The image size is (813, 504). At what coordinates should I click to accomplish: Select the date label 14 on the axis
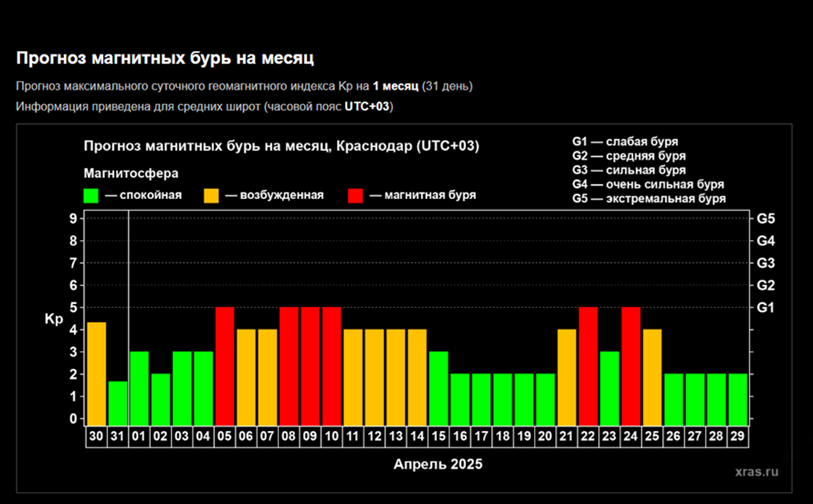coord(417,437)
